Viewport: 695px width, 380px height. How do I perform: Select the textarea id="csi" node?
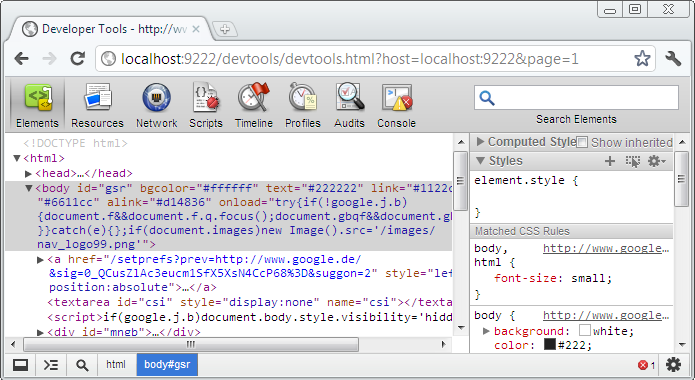coord(250,302)
